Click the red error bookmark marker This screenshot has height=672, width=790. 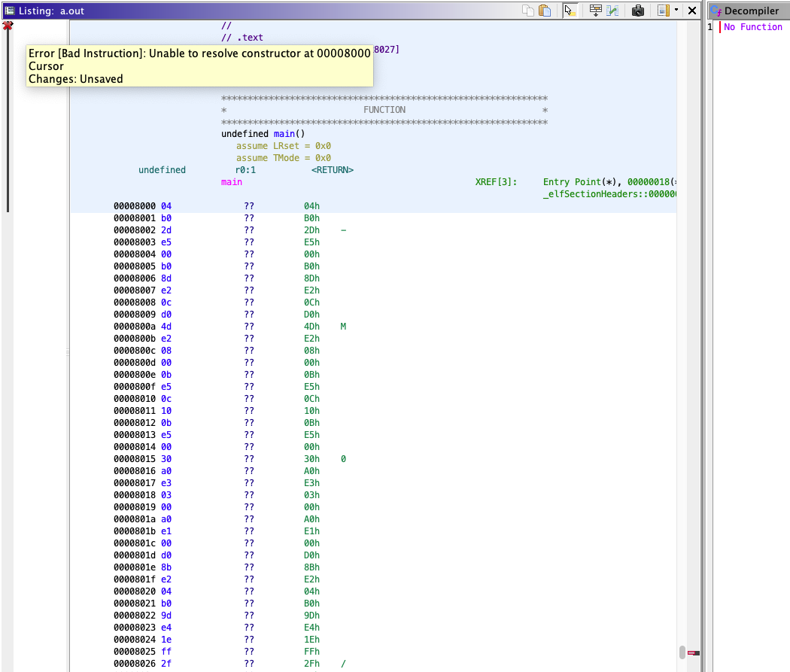[8, 25]
